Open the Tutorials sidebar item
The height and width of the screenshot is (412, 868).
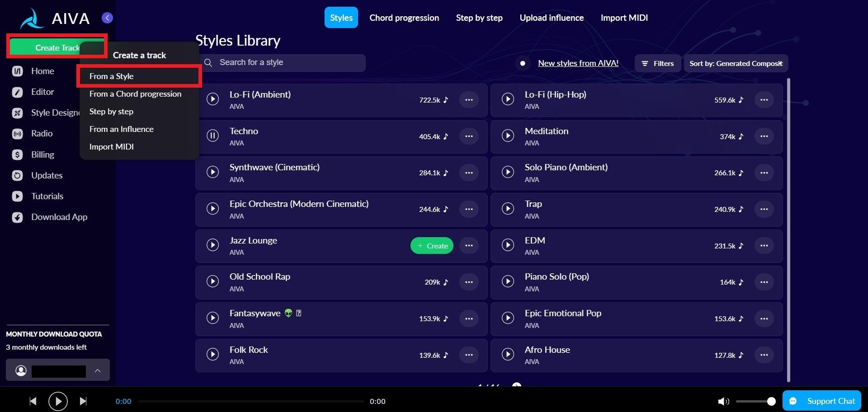[x=38, y=196]
